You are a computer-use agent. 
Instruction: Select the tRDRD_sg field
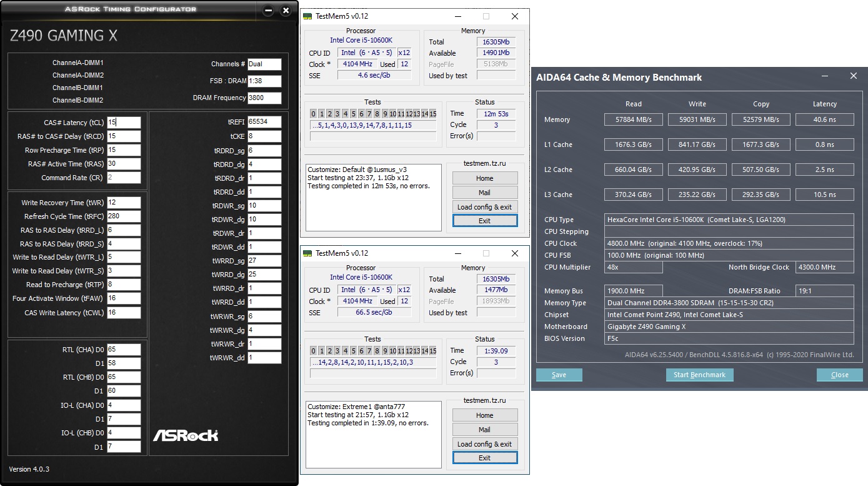(264, 151)
